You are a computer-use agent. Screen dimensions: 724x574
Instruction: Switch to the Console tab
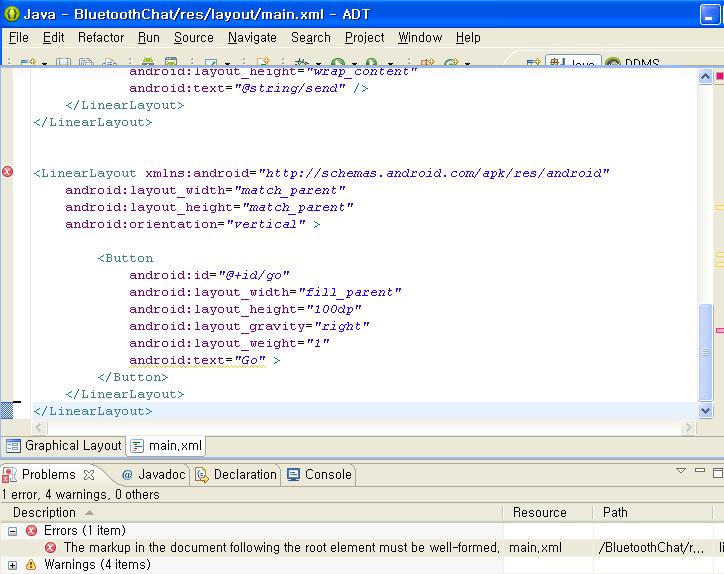pyautogui.click(x=319, y=475)
